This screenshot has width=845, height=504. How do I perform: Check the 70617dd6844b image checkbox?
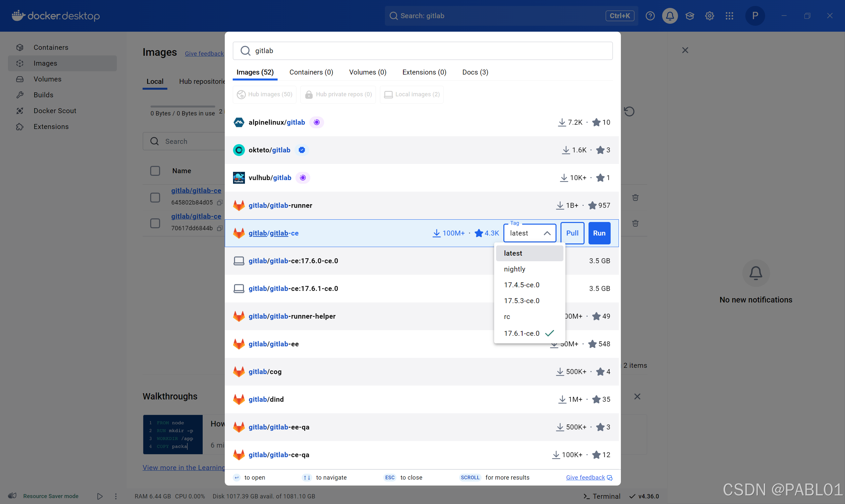point(155,223)
